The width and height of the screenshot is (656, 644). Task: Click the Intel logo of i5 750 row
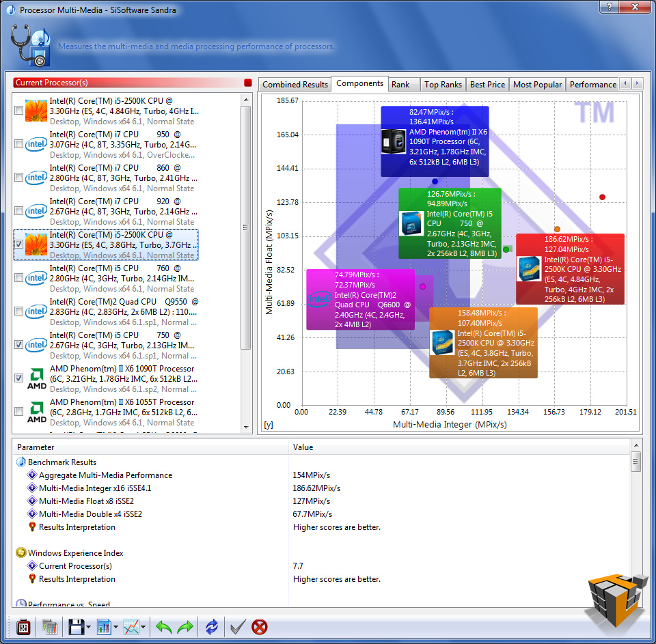point(36,346)
